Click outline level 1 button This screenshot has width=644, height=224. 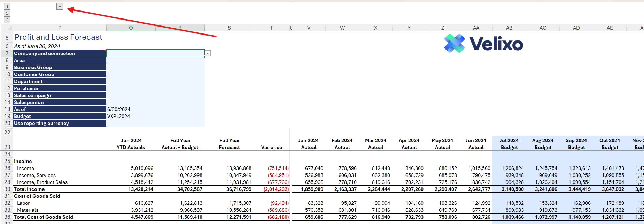coord(7,7)
